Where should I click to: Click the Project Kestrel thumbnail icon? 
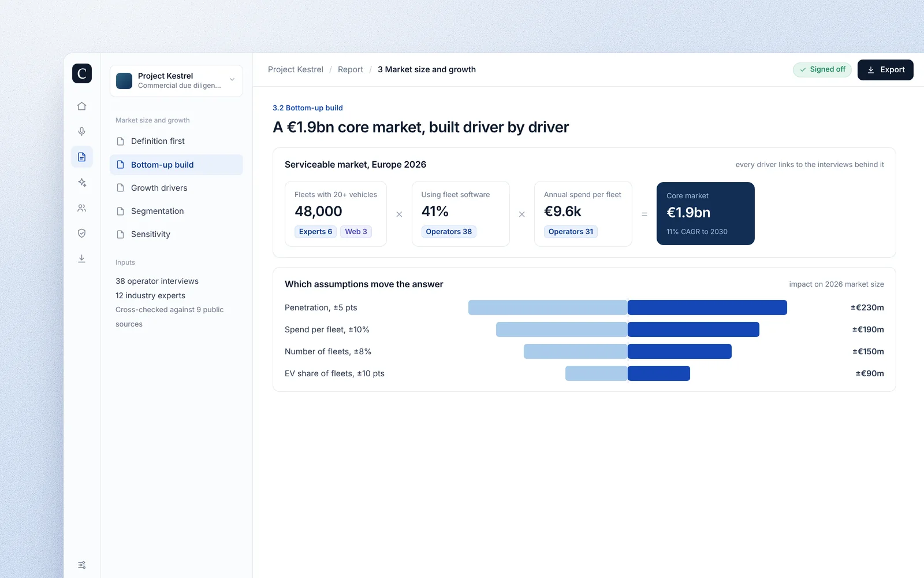coord(124,81)
